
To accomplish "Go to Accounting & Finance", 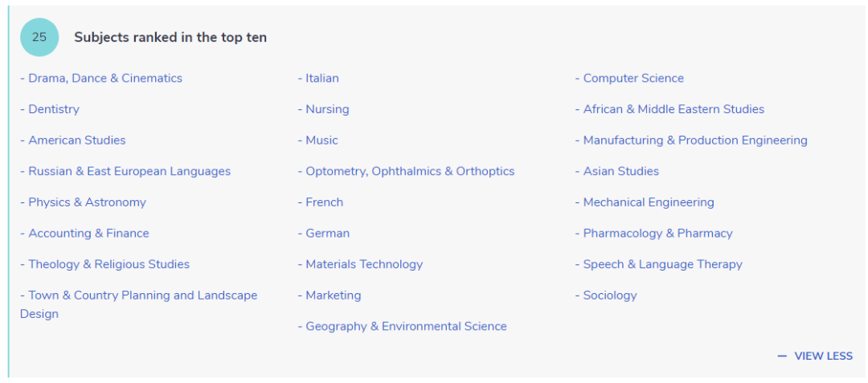I will [88, 234].
